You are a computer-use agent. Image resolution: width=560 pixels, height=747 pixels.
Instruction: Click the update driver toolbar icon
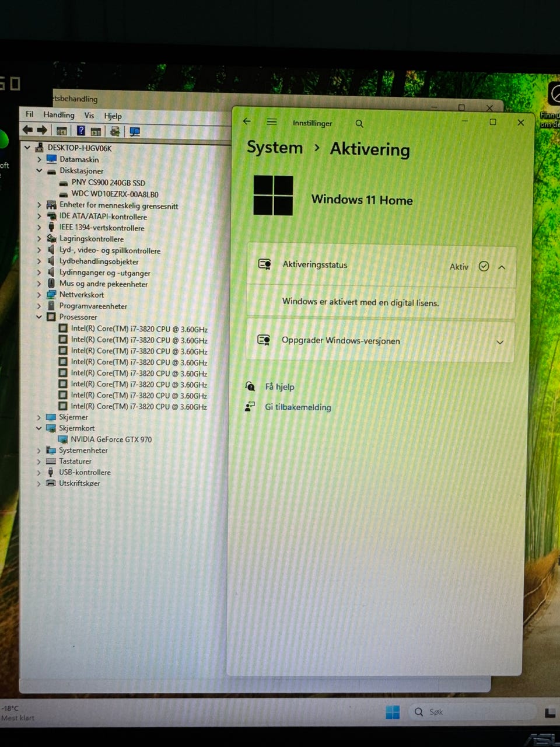pyautogui.click(x=115, y=131)
